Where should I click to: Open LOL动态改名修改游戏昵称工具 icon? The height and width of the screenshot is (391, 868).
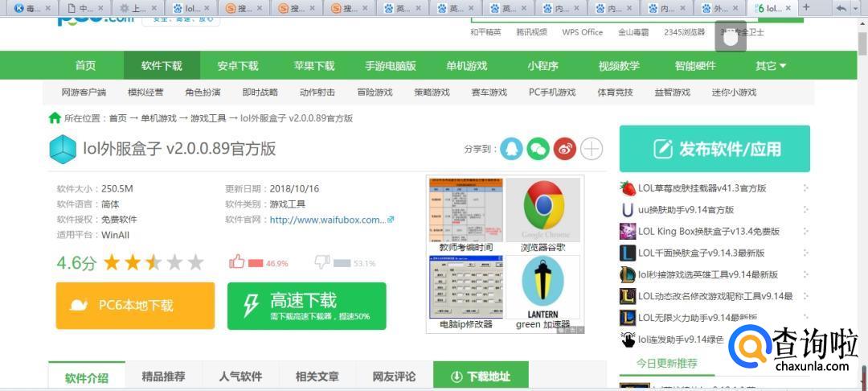628,296
